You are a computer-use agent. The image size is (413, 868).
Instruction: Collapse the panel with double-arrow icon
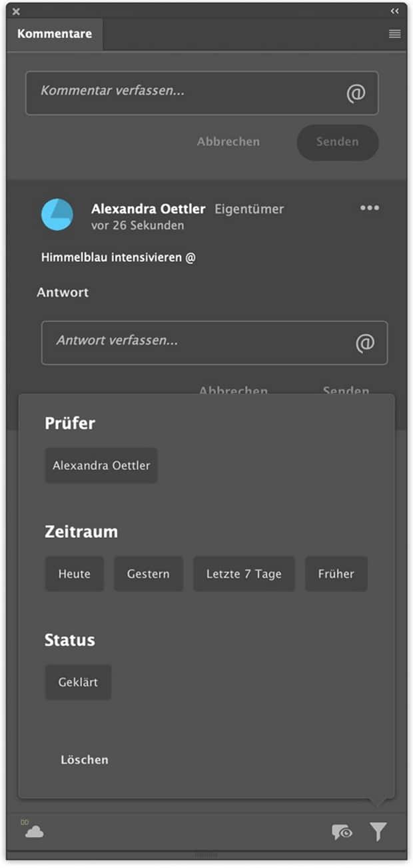pyautogui.click(x=395, y=11)
